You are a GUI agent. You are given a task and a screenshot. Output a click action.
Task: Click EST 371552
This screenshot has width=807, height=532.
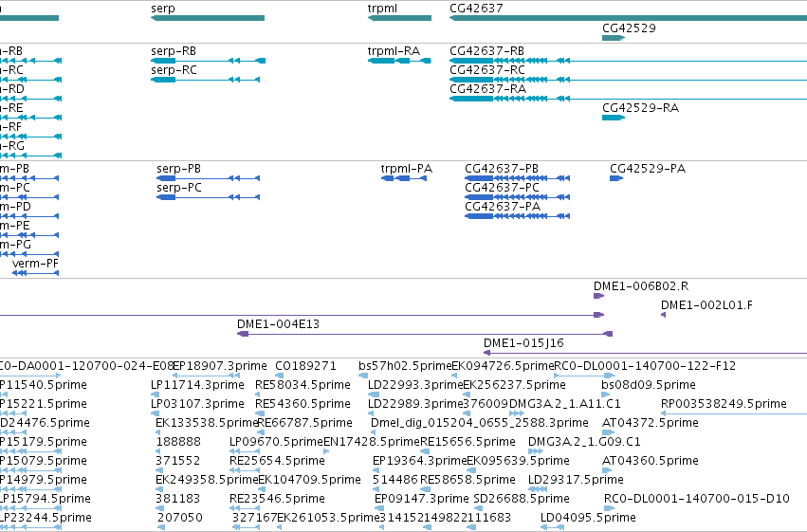pos(160,470)
